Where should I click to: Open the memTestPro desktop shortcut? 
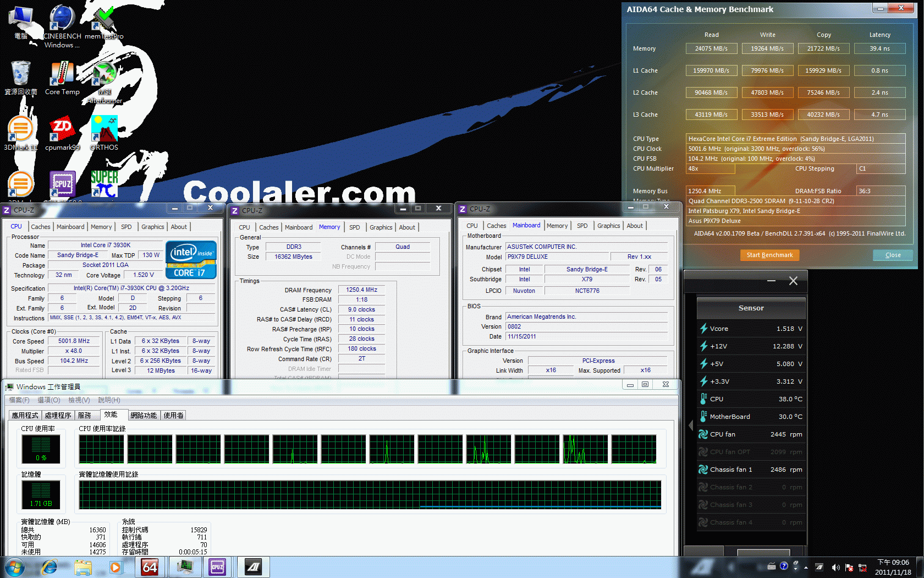point(104,22)
